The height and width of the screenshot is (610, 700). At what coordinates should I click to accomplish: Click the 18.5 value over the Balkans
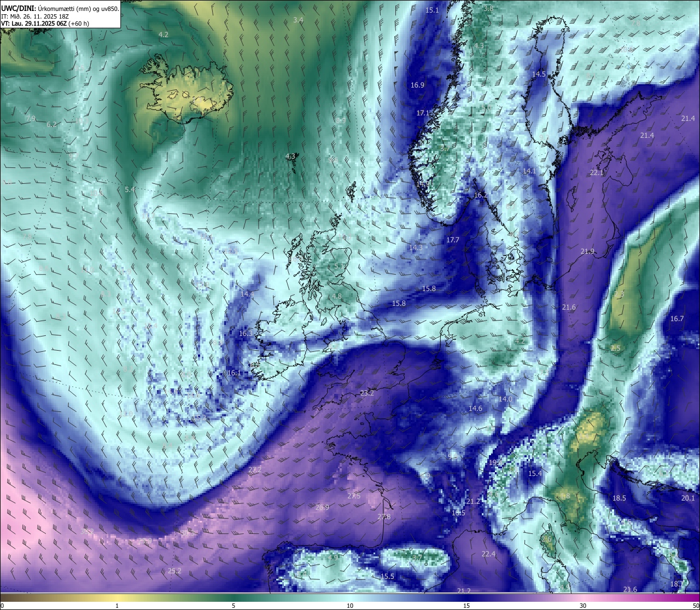point(619,498)
